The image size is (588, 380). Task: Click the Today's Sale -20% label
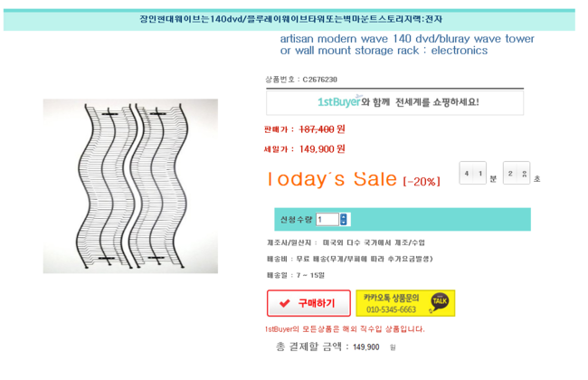click(x=355, y=179)
